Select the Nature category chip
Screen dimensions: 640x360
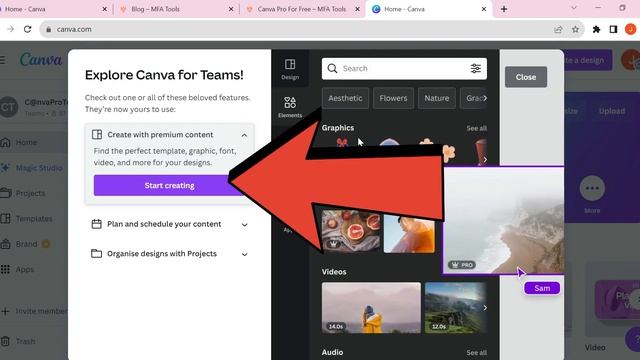[436, 98]
